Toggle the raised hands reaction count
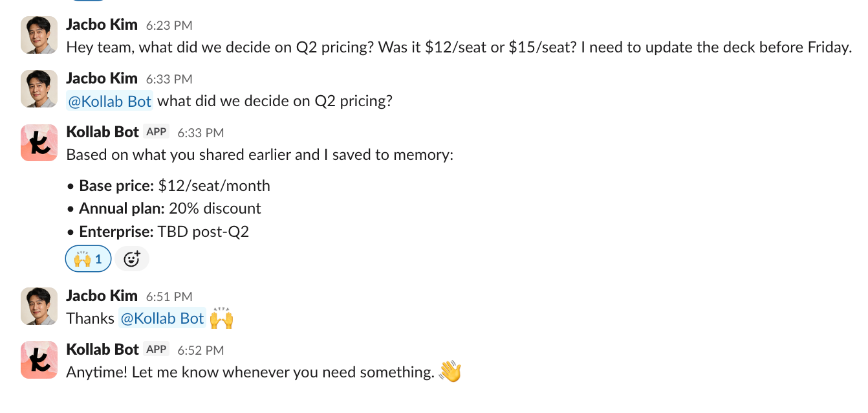Image resolution: width=868 pixels, height=413 pixels. (x=88, y=259)
